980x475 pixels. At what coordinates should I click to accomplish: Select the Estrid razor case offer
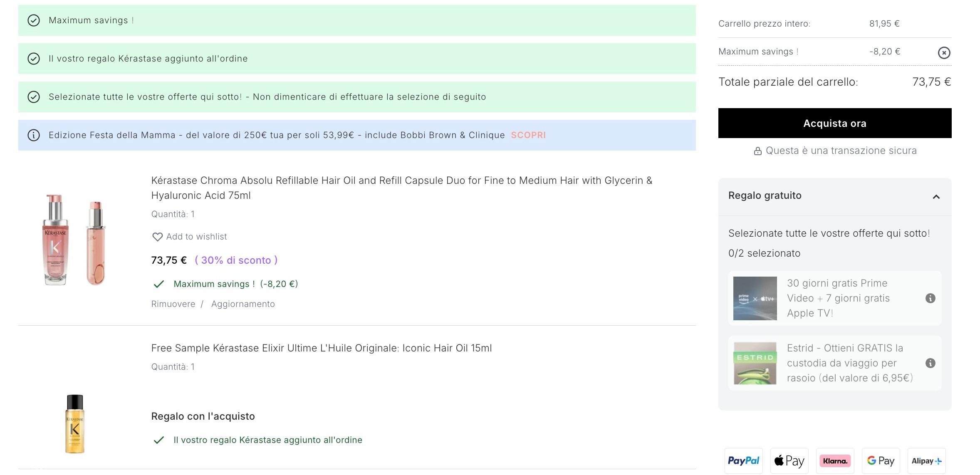point(834,363)
